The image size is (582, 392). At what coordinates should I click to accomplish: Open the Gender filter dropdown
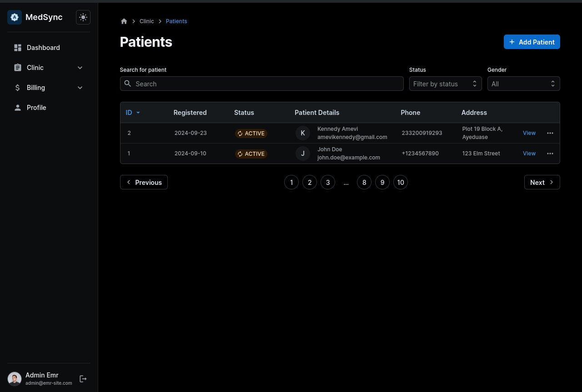pyautogui.click(x=523, y=84)
